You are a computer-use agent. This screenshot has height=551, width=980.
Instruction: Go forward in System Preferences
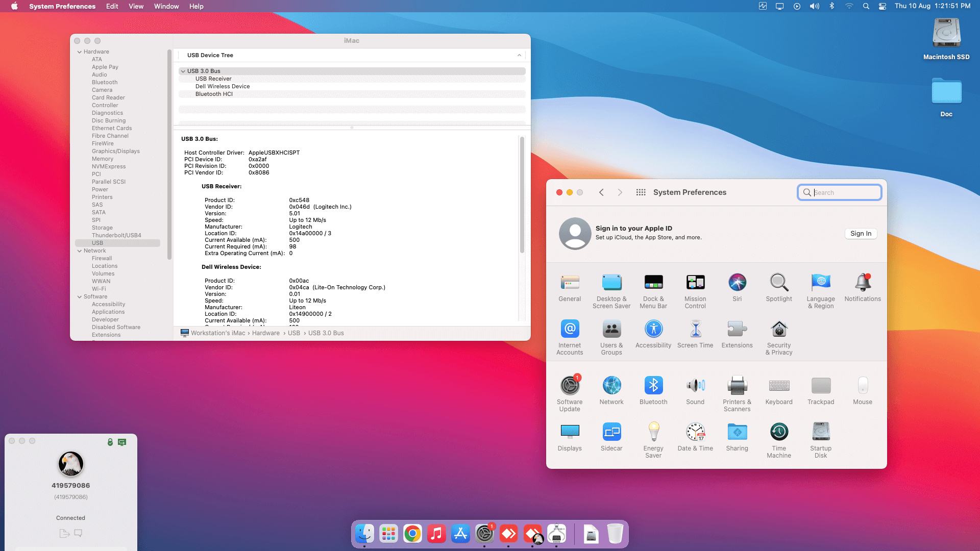pyautogui.click(x=620, y=192)
